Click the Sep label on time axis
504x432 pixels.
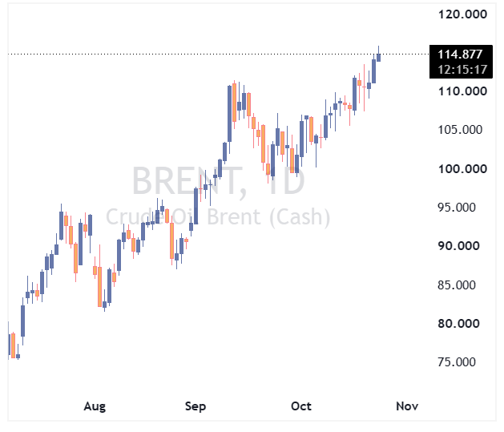click(196, 406)
